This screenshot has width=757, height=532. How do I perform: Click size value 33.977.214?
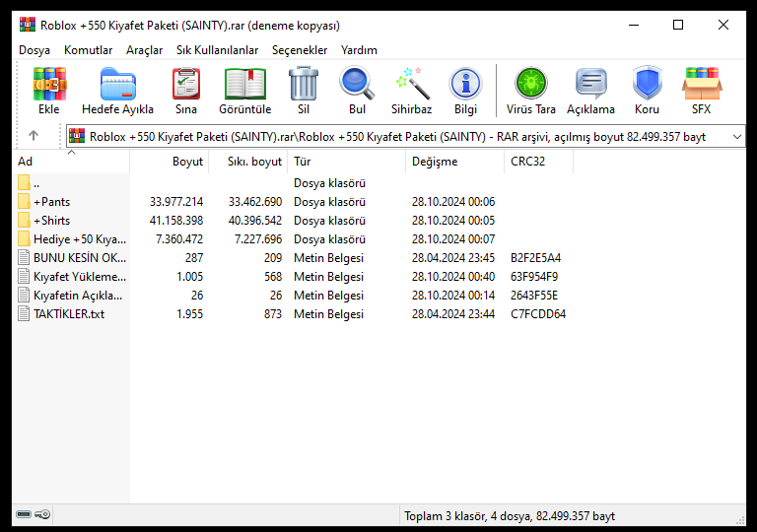pyautogui.click(x=176, y=201)
